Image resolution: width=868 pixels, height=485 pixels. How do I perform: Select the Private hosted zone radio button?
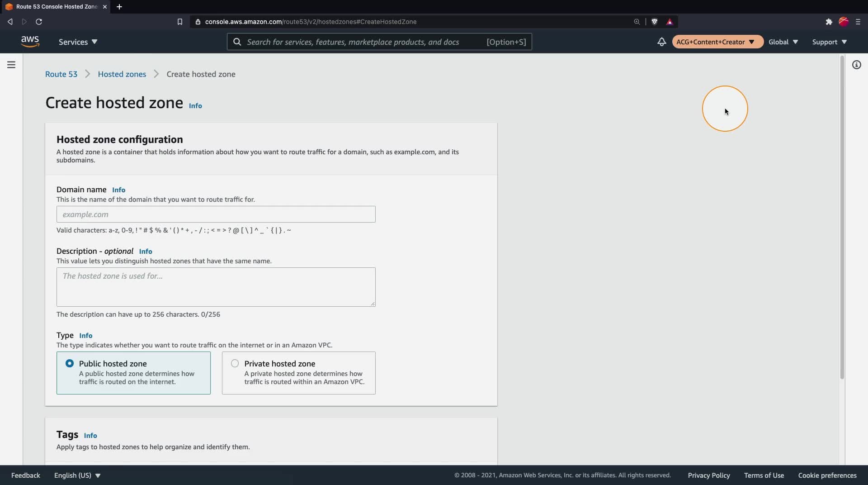pyautogui.click(x=235, y=363)
